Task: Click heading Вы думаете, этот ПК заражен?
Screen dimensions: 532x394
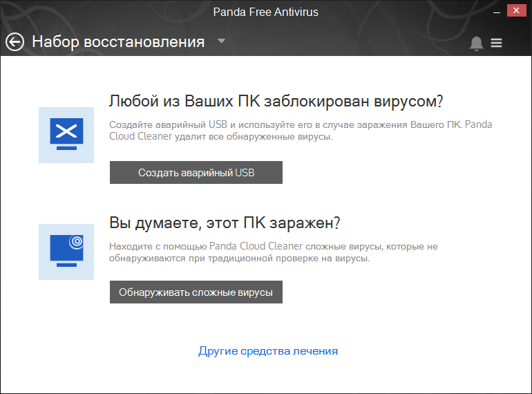Action: point(225,223)
